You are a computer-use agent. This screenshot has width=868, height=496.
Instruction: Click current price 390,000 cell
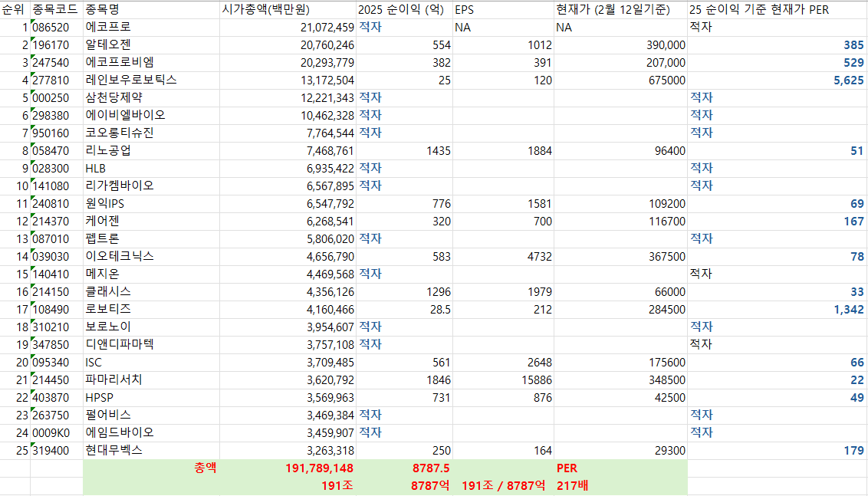tap(620, 44)
